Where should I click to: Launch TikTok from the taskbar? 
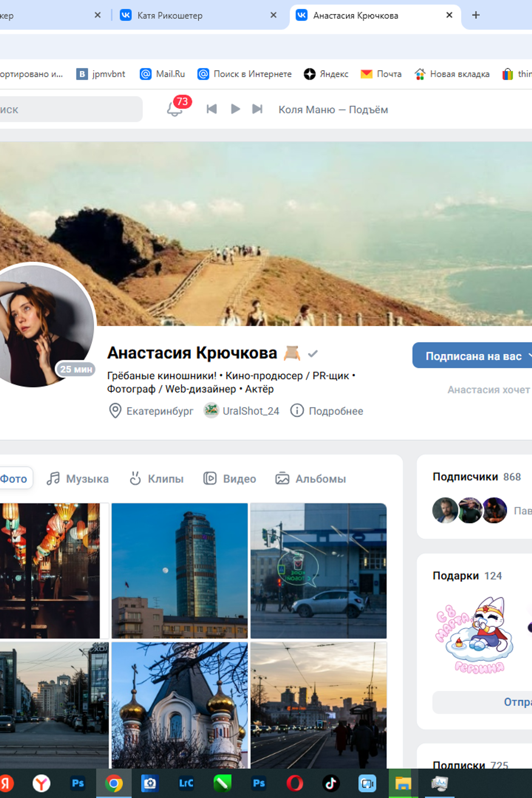point(331,783)
